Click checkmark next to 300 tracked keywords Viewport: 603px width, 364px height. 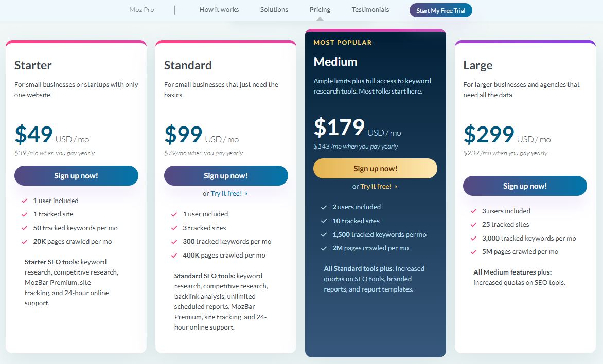pyautogui.click(x=174, y=242)
